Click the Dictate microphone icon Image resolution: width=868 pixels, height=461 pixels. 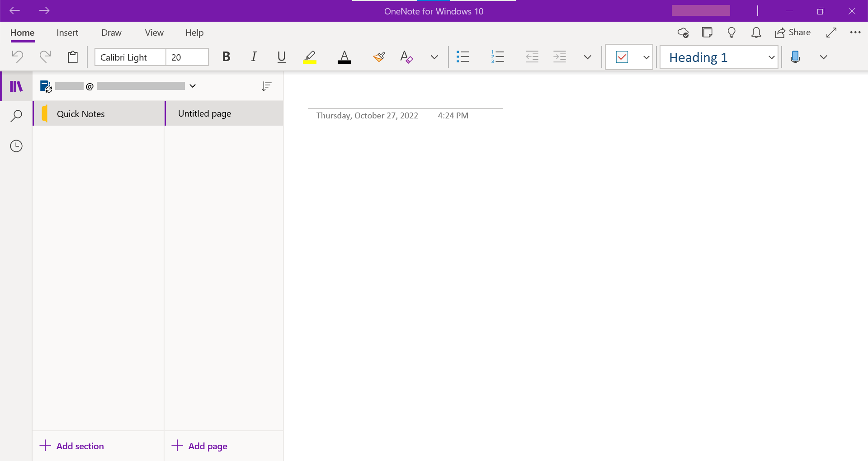pos(795,57)
